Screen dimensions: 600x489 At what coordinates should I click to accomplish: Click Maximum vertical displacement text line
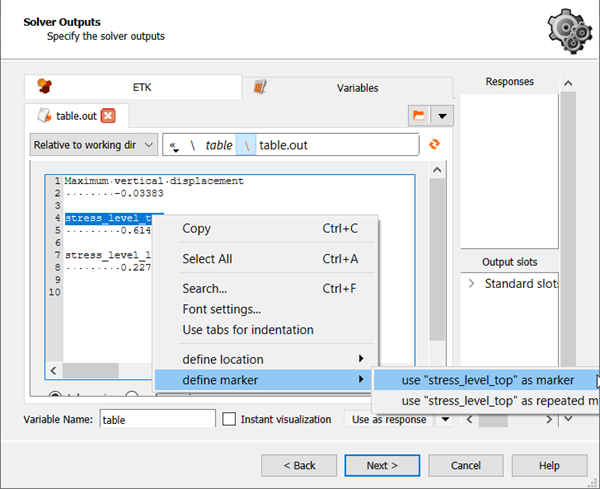pos(154,181)
